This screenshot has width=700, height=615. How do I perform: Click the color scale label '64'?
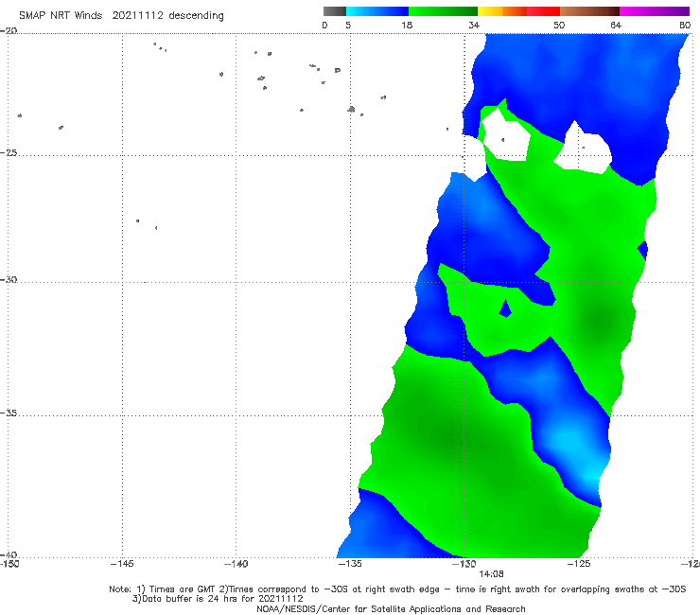[616, 25]
